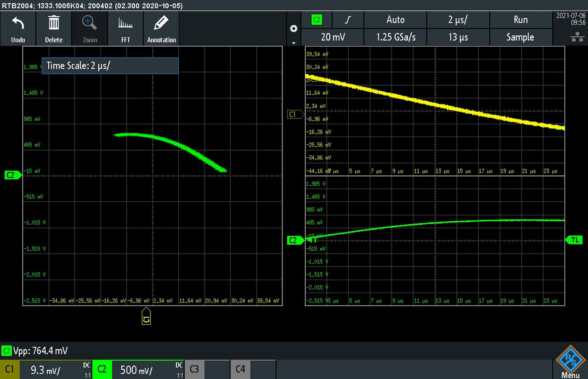Select the C1 marker below XY plot
Image resolution: width=588 pixels, height=379 pixels.
pyautogui.click(x=146, y=316)
